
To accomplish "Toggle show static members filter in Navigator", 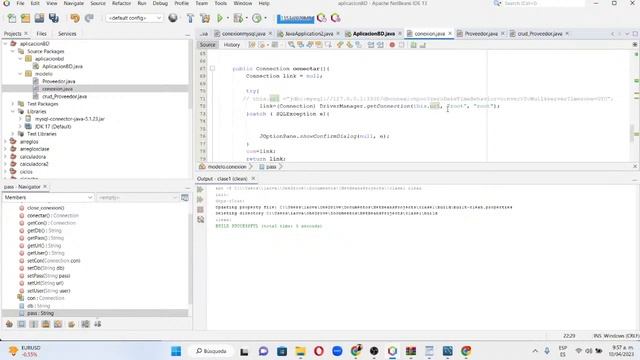I will tap(33, 324).
